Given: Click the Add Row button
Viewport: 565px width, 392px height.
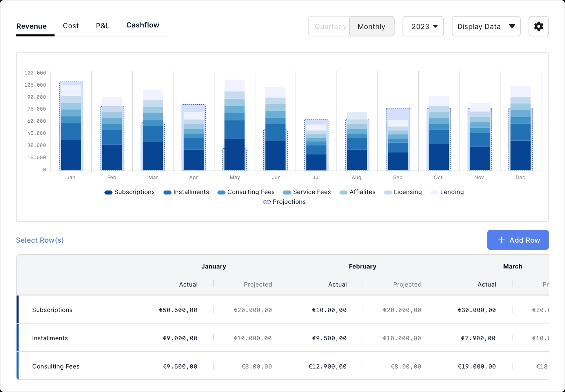Looking at the screenshot, I should point(518,240).
